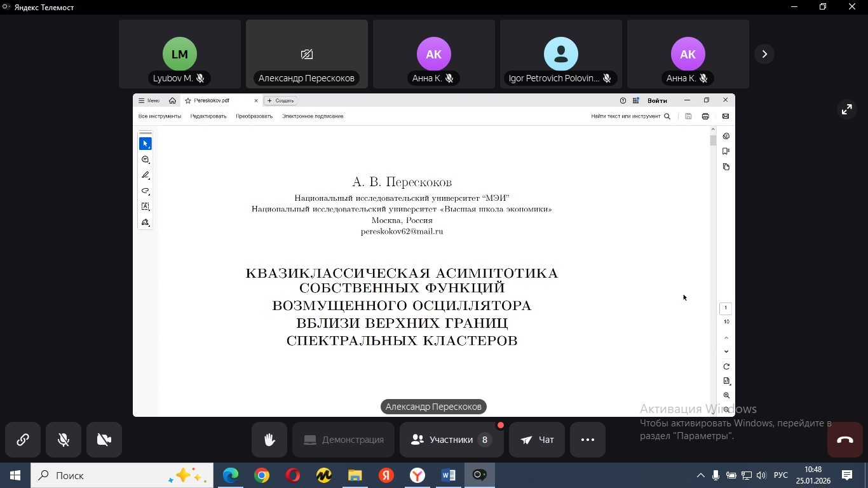868x488 pixels.
Task: Toggle the raise hand control
Action: click(x=269, y=439)
